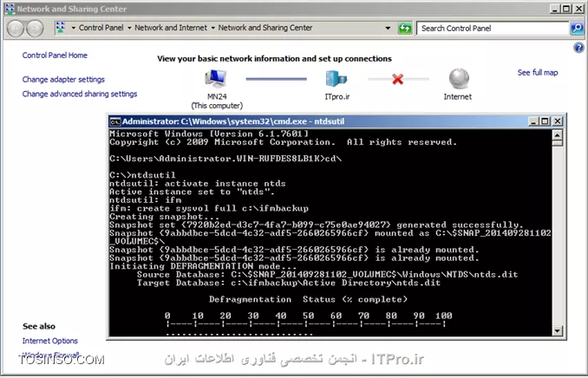588x378 pixels.
Task: Click 'ntdsutil: activate instance ntds' line
Action: click(x=198, y=184)
